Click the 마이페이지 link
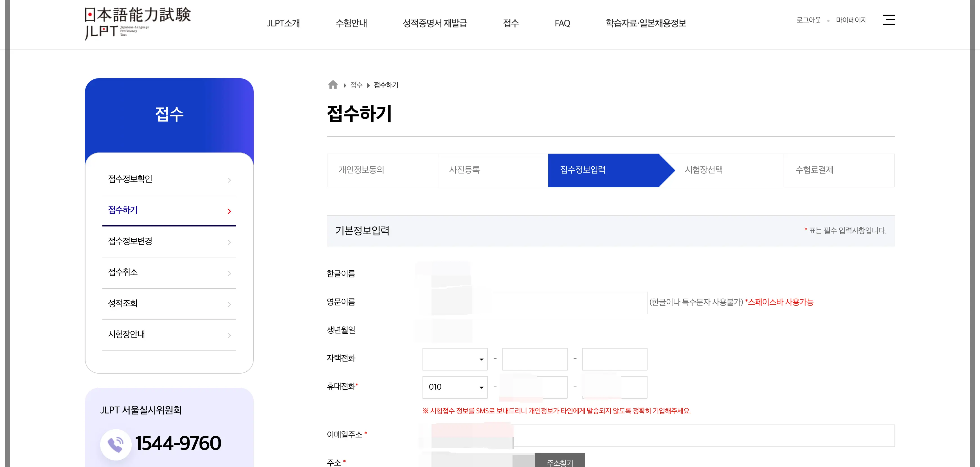The height and width of the screenshot is (467, 980). tap(851, 20)
